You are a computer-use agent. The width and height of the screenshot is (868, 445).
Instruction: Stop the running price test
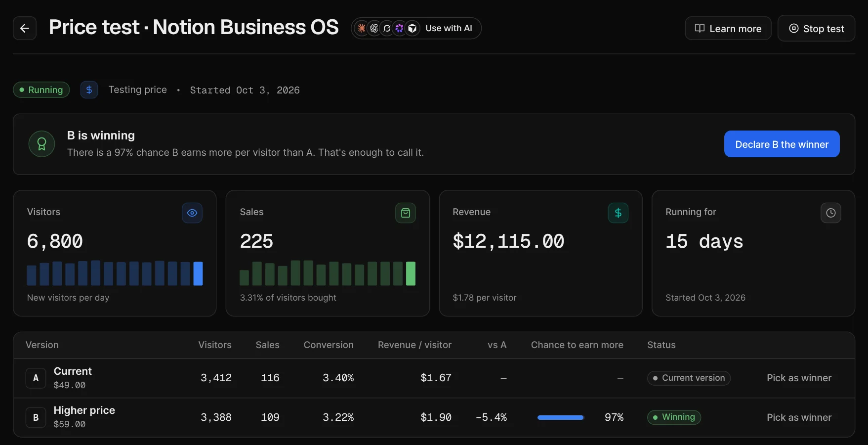[x=816, y=29]
